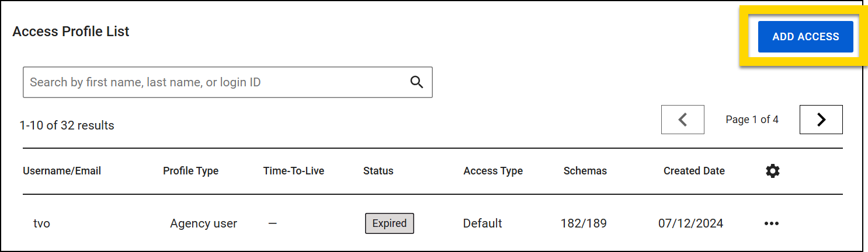Click the 182/189 schemas value
This screenshot has width=868, height=252.
pyautogui.click(x=584, y=223)
